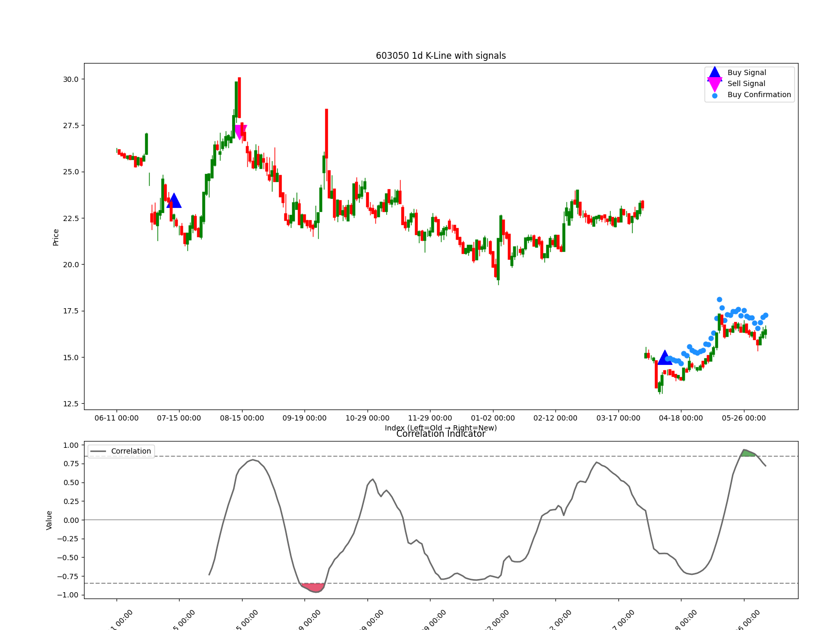The image size is (840, 630).
Task: Click the '11-29 00:00' date tick label
Action: click(x=430, y=418)
